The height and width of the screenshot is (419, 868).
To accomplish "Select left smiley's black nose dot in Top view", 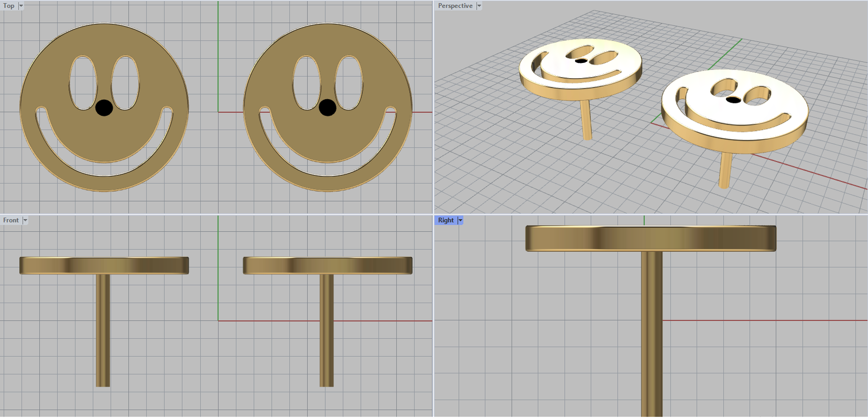I will (104, 107).
